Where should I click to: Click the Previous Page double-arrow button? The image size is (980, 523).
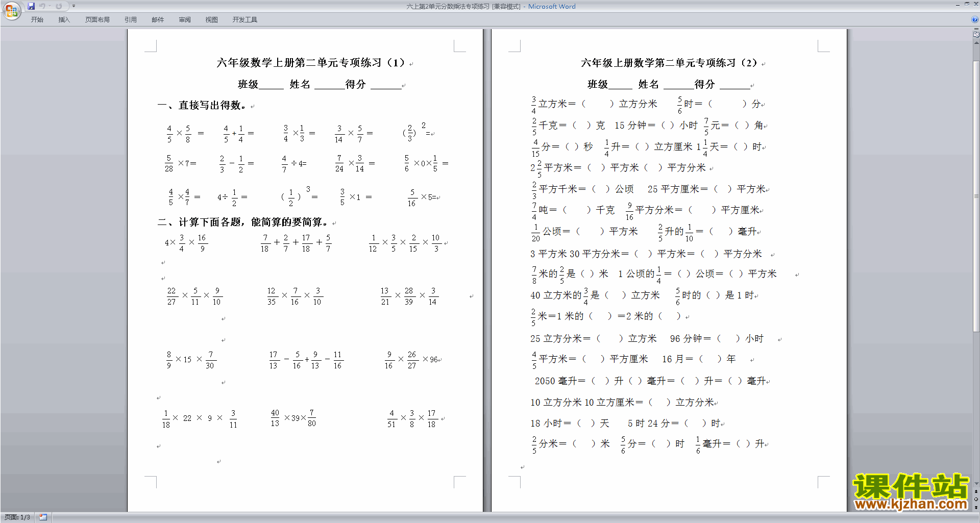[x=976, y=492]
